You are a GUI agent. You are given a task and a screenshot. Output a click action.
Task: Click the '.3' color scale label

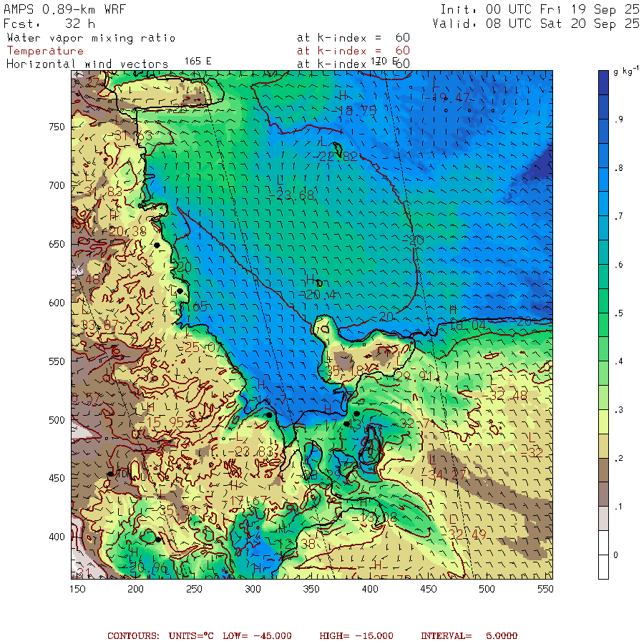[618, 410]
